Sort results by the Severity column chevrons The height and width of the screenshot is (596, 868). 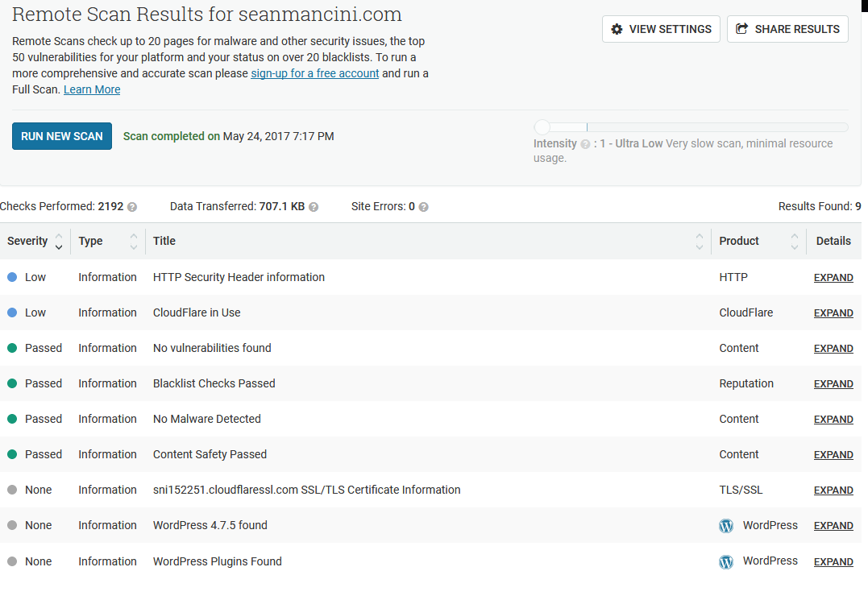tap(58, 241)
